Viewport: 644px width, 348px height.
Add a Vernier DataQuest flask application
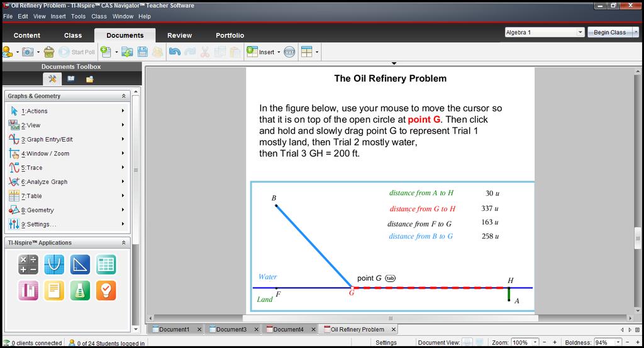pyautogui.click(x=80, y=290)
